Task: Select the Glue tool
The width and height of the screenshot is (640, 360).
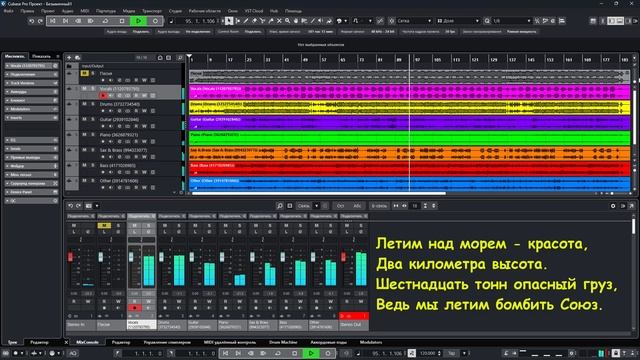Action: (x=271, y=21)
